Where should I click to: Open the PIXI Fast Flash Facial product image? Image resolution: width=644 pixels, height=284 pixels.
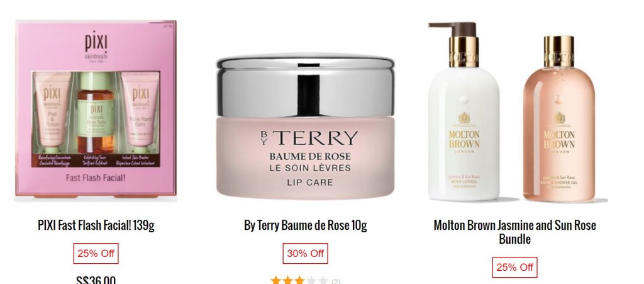[x=96, y=110]
